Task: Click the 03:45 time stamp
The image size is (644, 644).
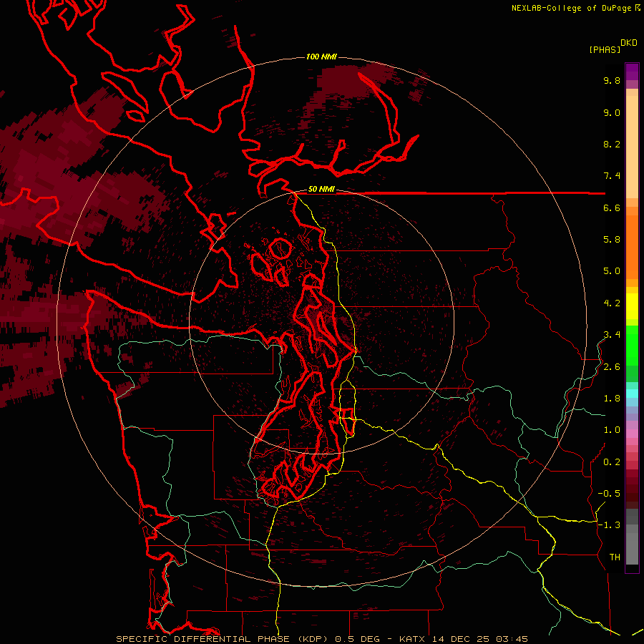Action: pos(512,639)
